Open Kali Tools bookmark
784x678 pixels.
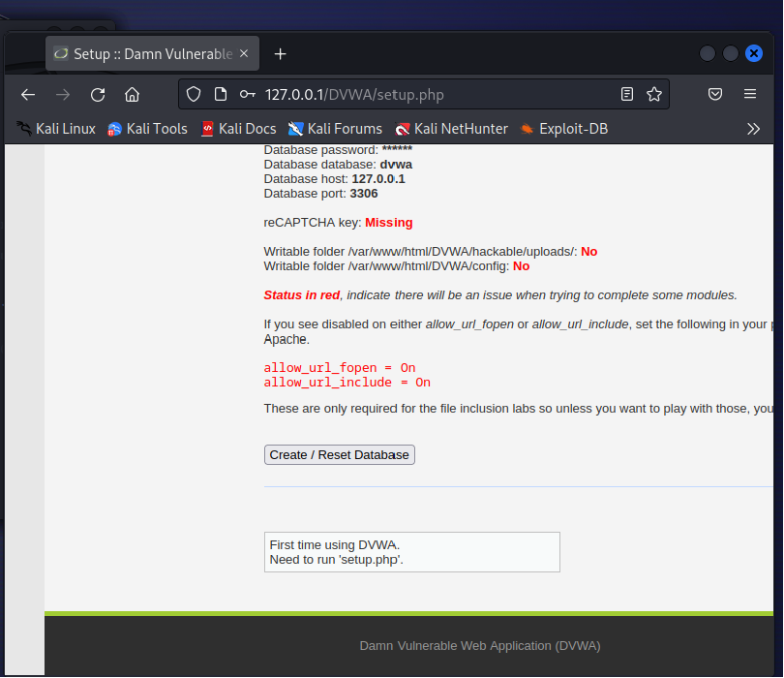147,129
